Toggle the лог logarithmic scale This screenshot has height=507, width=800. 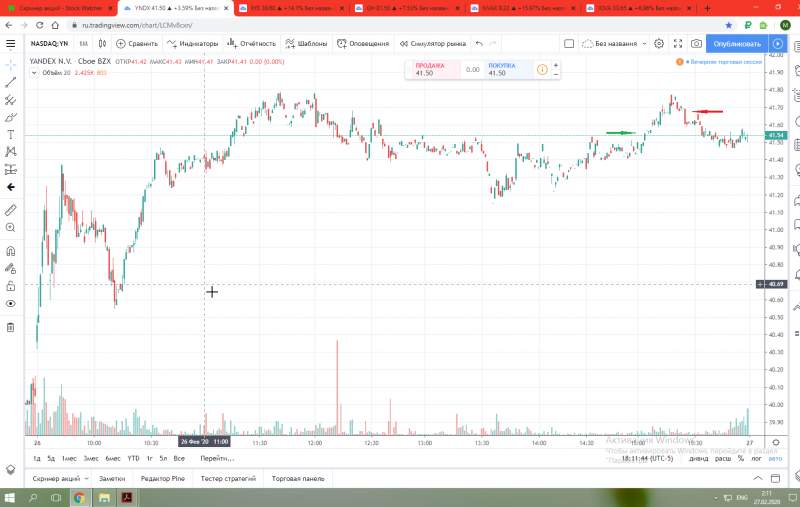(x=756, y=458)
